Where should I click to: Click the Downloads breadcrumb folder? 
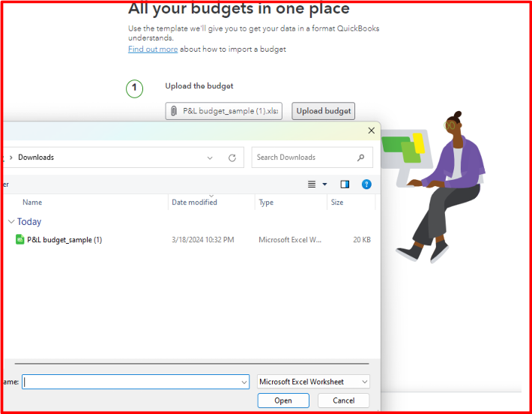click(x=36, y=157)
